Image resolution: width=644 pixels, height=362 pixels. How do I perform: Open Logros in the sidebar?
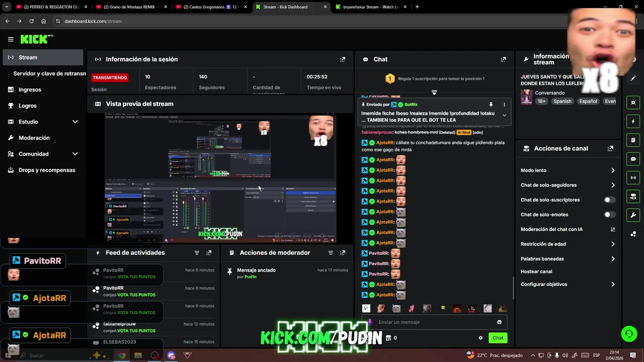(x=43, y=106)
